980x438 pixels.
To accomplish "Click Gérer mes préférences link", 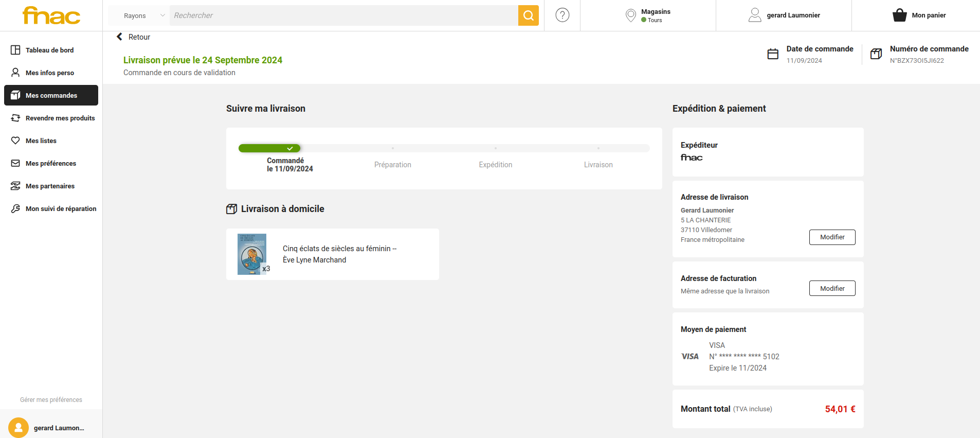I will [51, 400].
